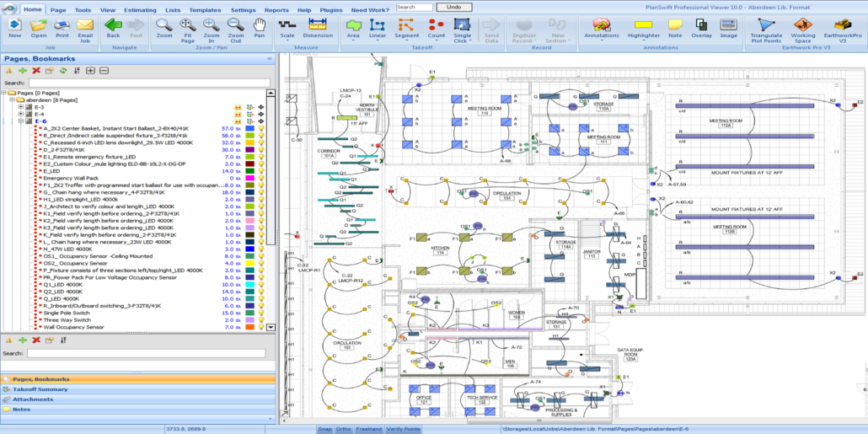Select the Linear takeoff tool
Screen dimensions: 868x434
coord(378,29)
